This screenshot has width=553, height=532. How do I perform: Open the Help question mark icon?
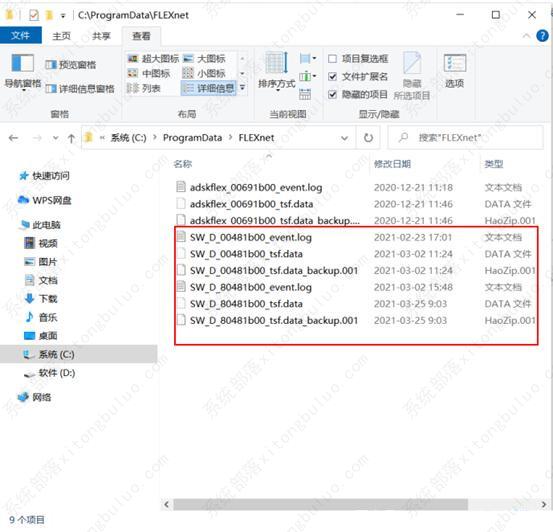(x=542, y=36)
